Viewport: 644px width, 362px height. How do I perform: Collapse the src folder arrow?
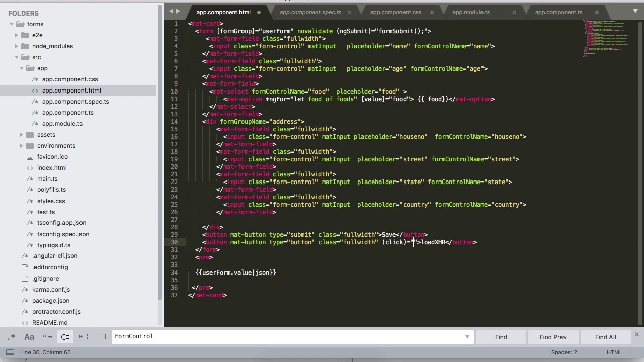[x=16, y=57]
